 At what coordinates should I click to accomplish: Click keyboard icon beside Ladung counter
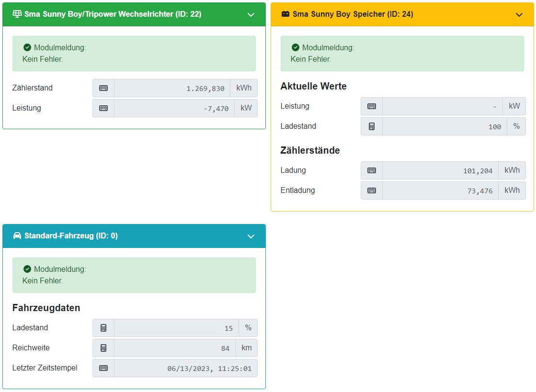tap(372, 170)
